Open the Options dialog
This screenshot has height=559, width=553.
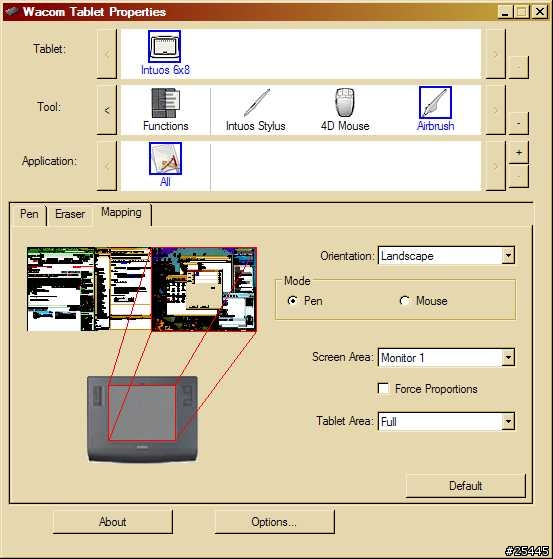pos(274,522)
